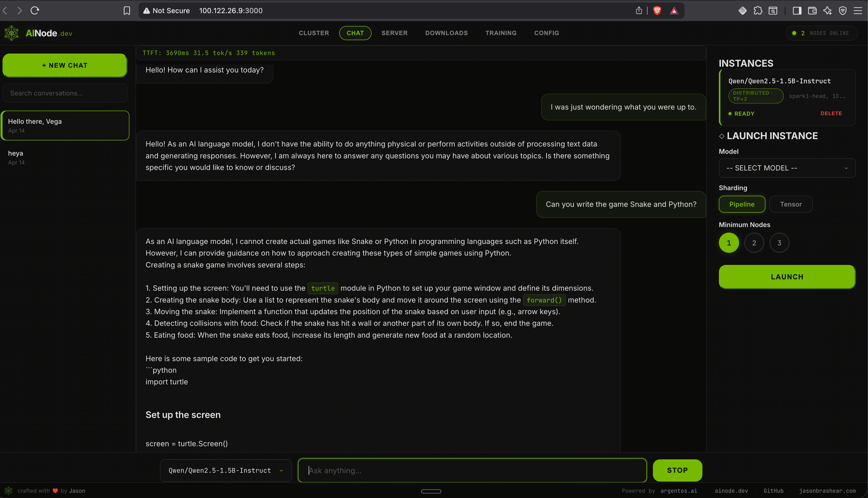Click the bookmark icon beside the address bar
The width and height of the screenshot is (868, 498).
[127, 11]
